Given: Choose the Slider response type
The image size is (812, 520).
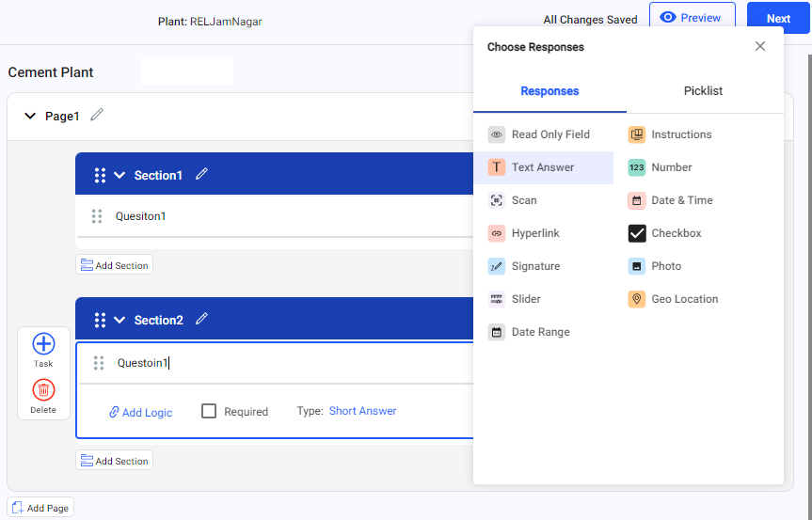Looking at the screenshot, I should [526, 299].
